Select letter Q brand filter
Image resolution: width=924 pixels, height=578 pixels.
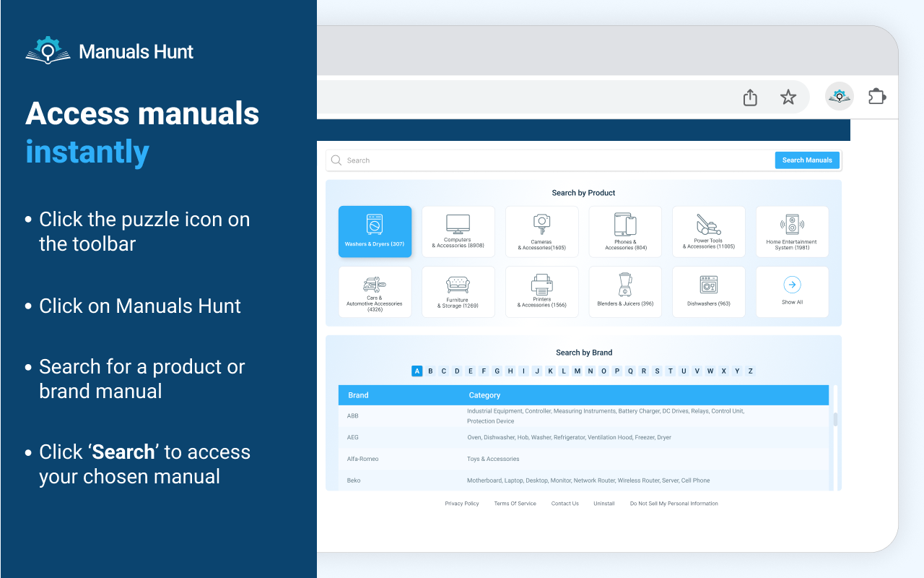click(630, 371)
